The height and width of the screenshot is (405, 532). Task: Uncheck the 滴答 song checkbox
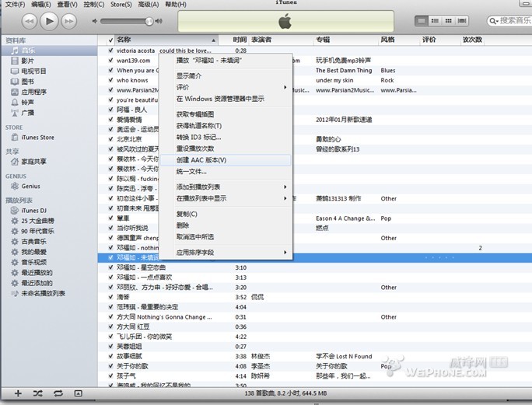click(x=110, y=297)
